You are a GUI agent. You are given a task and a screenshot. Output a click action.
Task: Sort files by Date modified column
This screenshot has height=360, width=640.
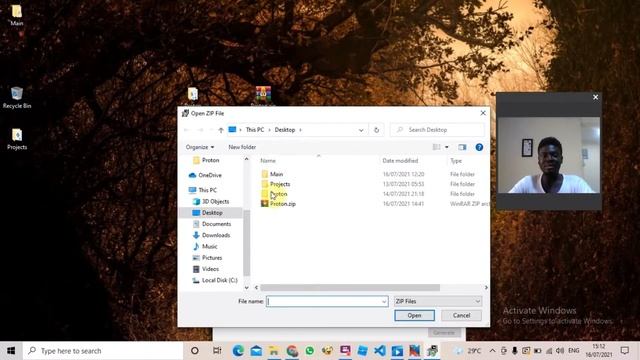[x=400, y=161]
